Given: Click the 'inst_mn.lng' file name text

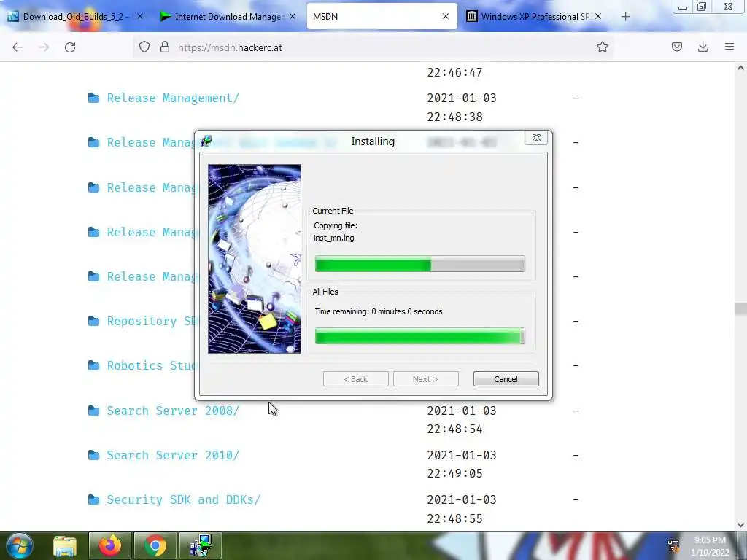Looking at the screenshot, I should [x=334, y=238].
